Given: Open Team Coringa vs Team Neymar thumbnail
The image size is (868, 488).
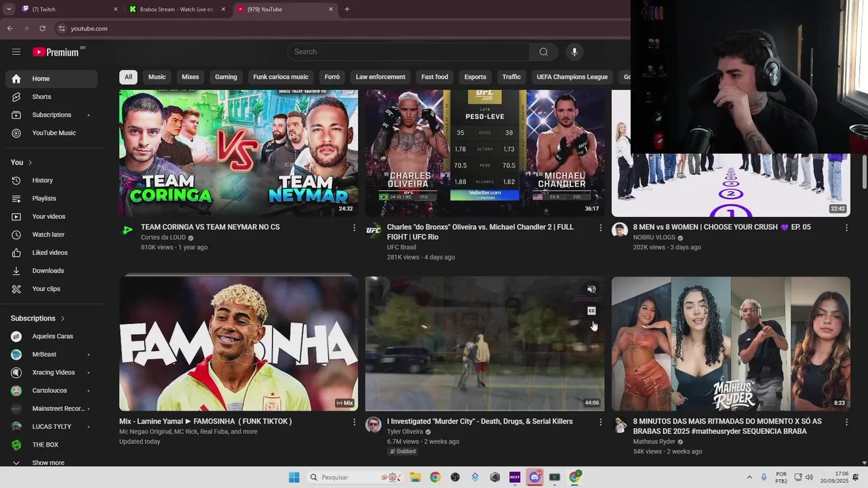Looking at the screenshot, I should 239,153.
